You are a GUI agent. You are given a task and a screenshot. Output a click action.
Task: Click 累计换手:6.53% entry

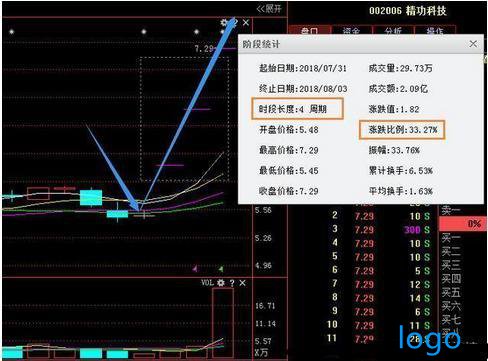coord(400,171)
